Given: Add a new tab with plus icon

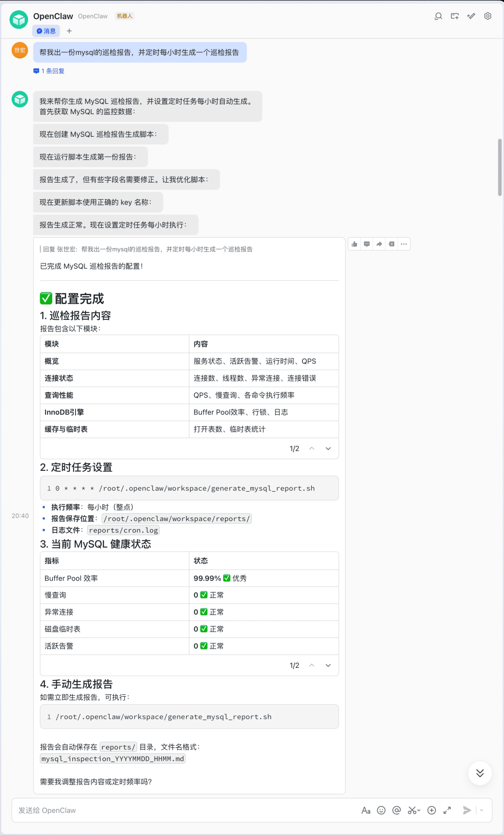Looking at the screenshot, I should pyautogui.click(x=69, y=31).
